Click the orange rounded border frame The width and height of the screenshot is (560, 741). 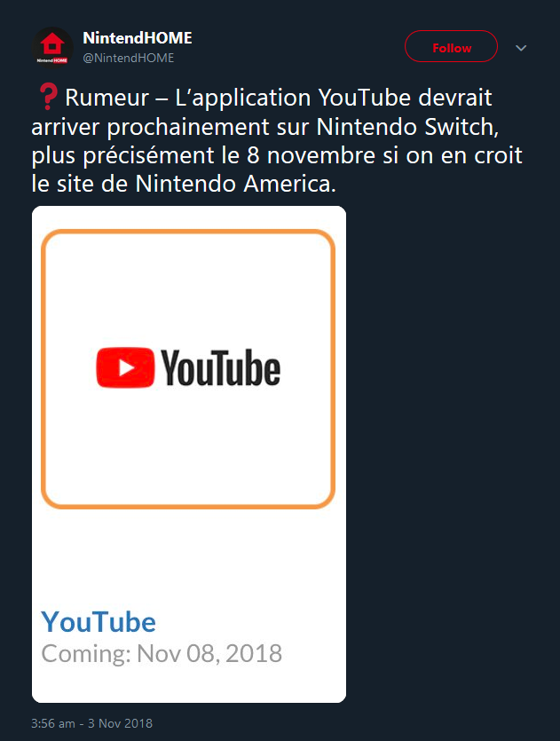(x=188, y=232)
